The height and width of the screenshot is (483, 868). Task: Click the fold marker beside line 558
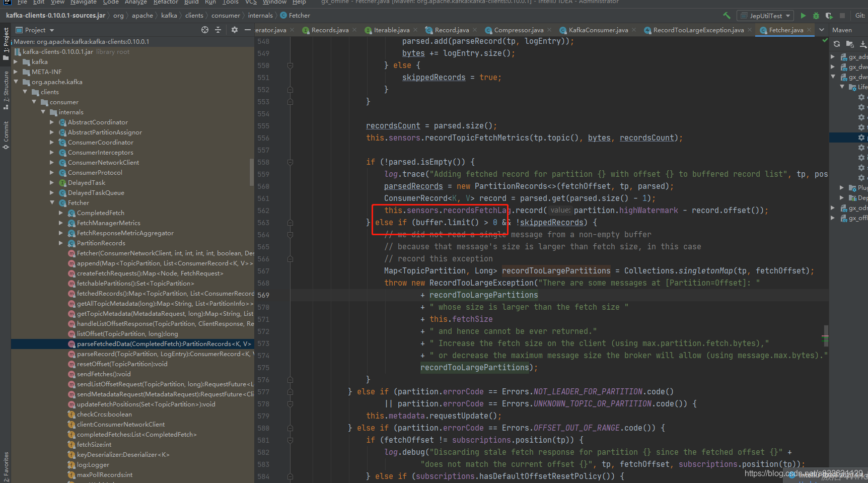tap(291, 162)
